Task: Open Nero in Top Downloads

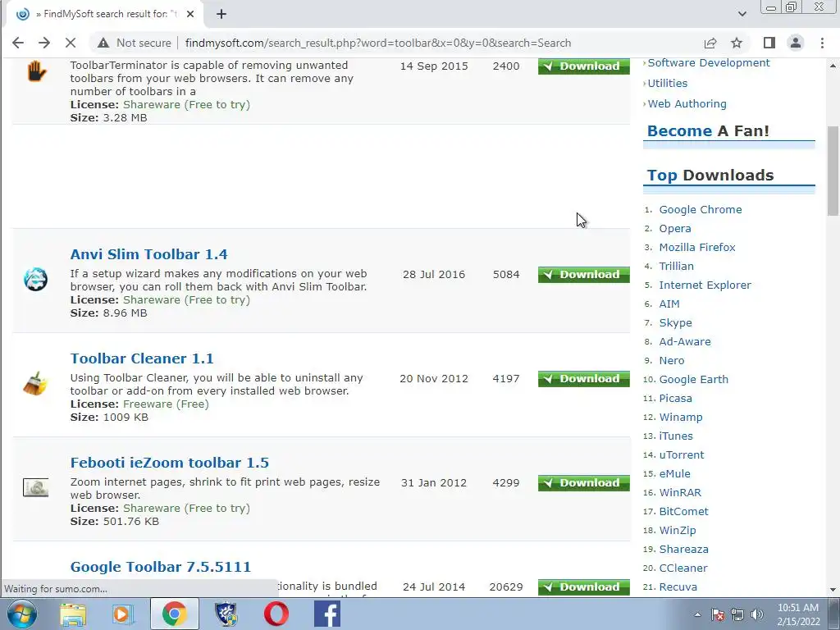Action: click(x=672, y=361)
